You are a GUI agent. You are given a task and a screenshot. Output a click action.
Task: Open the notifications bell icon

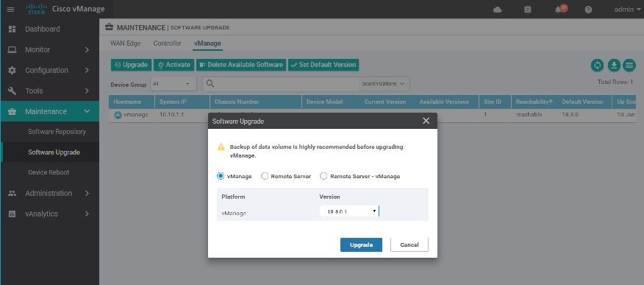tap(559, 10)
